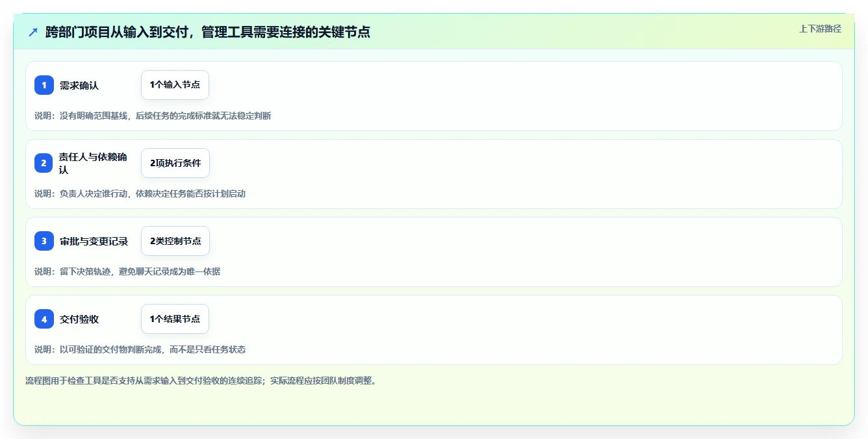Click the arrow icon beside the title
The image size is (868, 439).
(x=33, y=32)
